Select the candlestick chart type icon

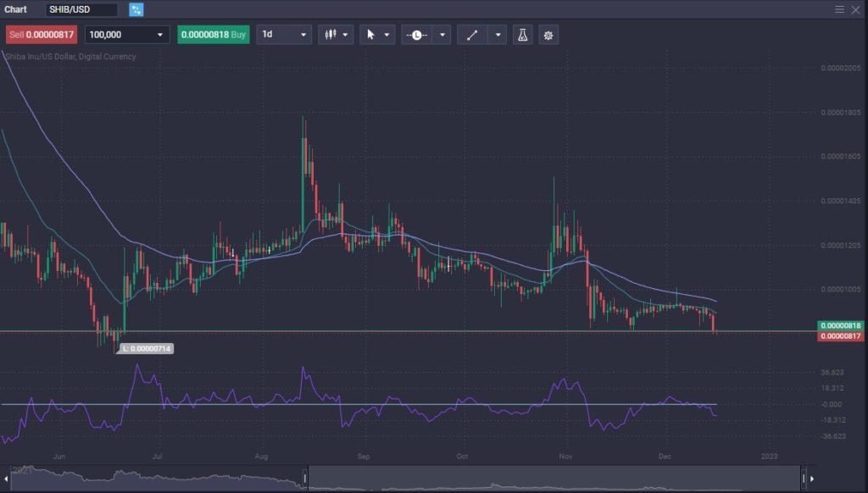[331, 35]
